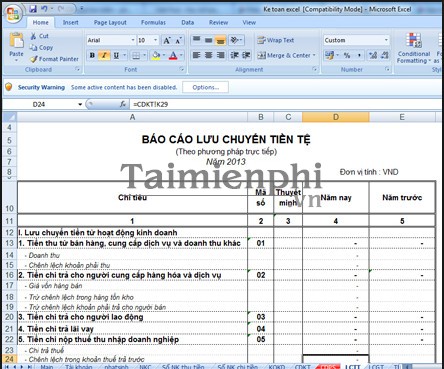Cut the selection with the scissors
Image resolution: width=444 pixels, height=369 pixels.
39,36
